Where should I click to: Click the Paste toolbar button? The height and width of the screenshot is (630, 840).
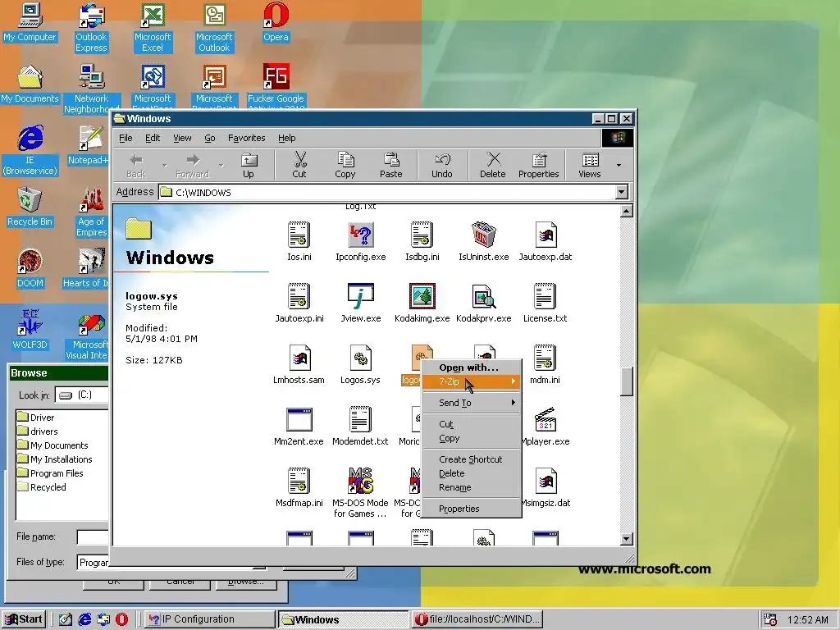[x=391, y=165]
